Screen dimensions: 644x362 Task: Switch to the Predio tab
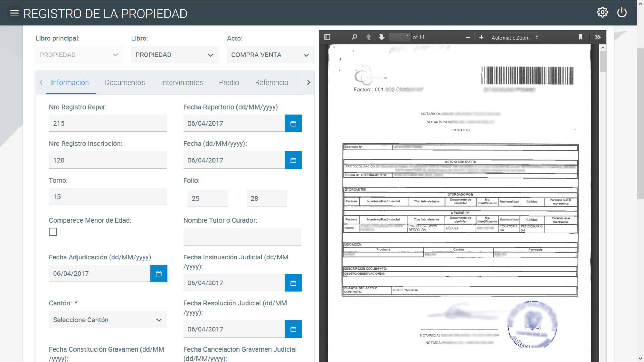click(x=229, y=82)
